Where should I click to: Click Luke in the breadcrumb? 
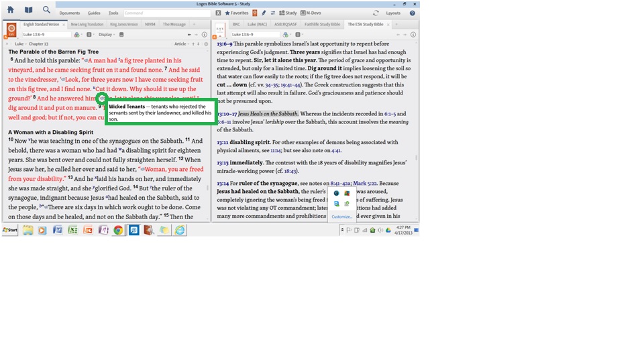coord(19,44)
